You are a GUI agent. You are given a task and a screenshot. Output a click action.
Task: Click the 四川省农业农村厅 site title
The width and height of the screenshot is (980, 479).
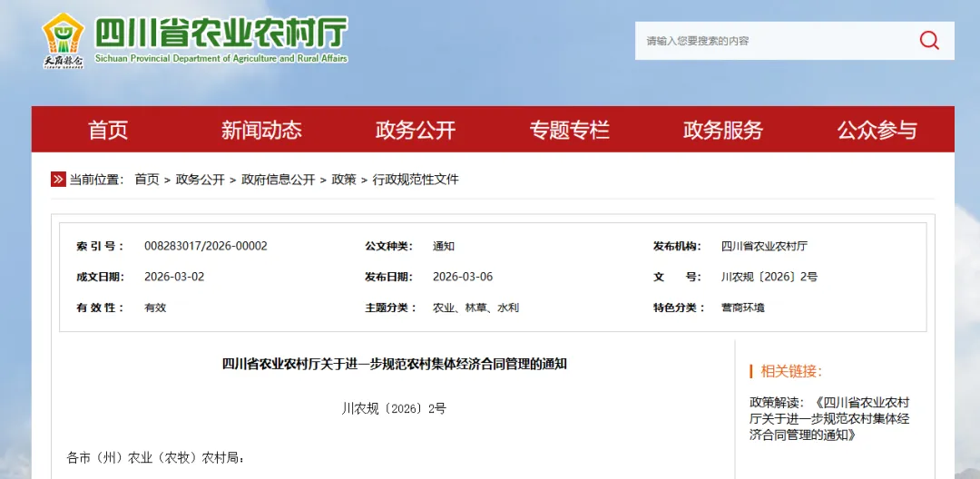(221, 32)
